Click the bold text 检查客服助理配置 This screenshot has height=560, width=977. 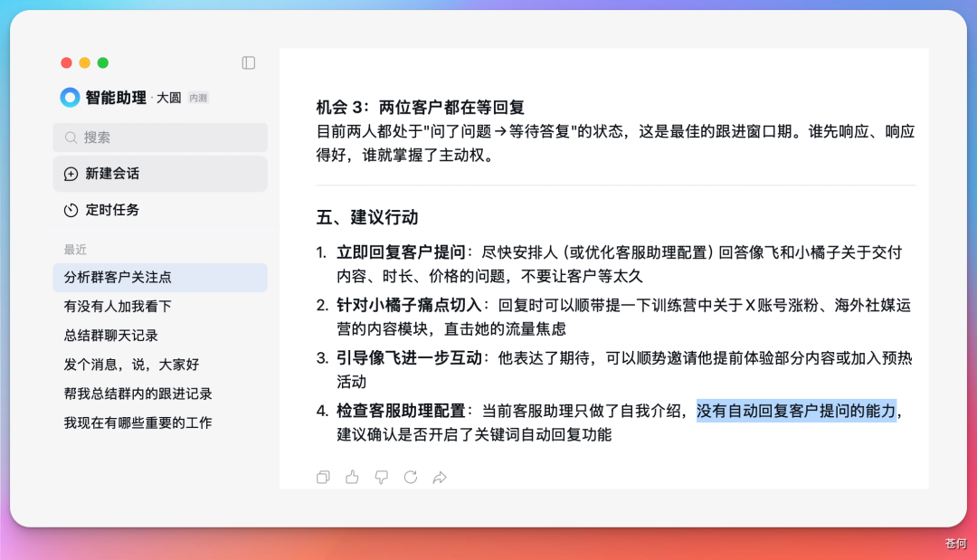(x=402, y=411)
